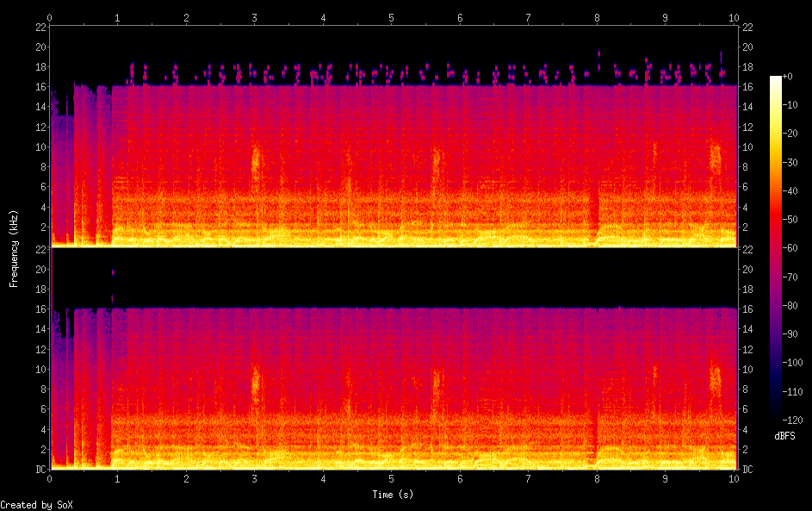Screen dimensions: 812x511
Task: Click the '-20' colour scale value
Action: click(x=790, y=134)
